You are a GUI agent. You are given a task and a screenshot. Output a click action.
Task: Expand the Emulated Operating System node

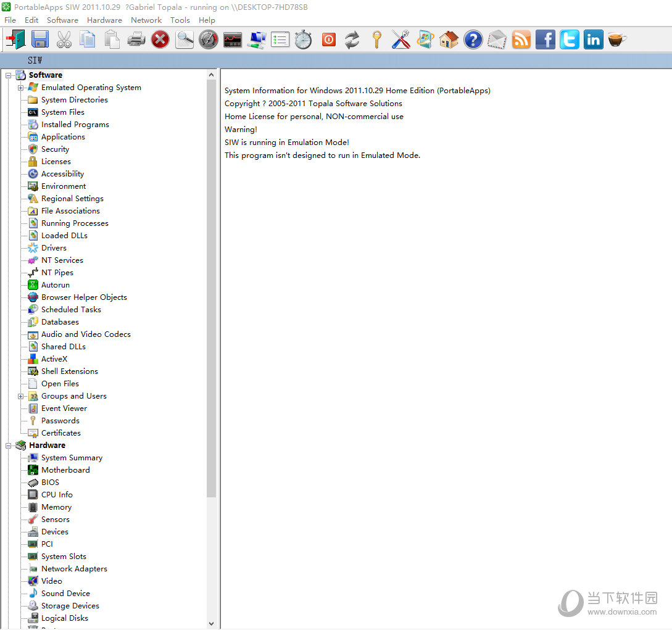tap(20, 88)
